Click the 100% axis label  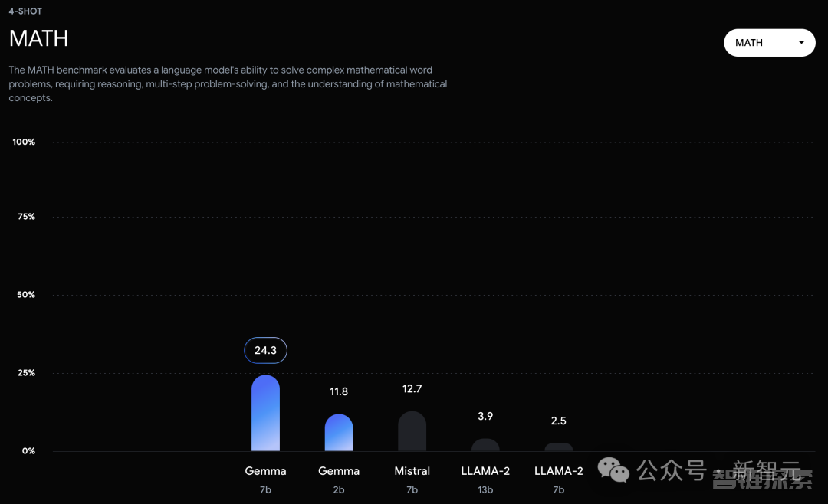coord(24,142)
